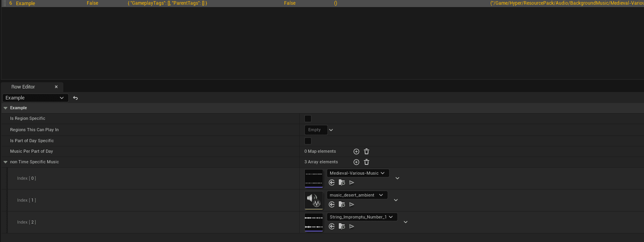
Task: Use selected asset for music_desert_ambient slot
Action: 332,204
